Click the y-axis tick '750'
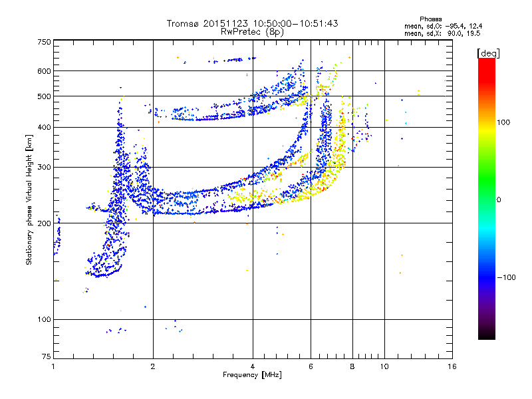 (44, 42)
